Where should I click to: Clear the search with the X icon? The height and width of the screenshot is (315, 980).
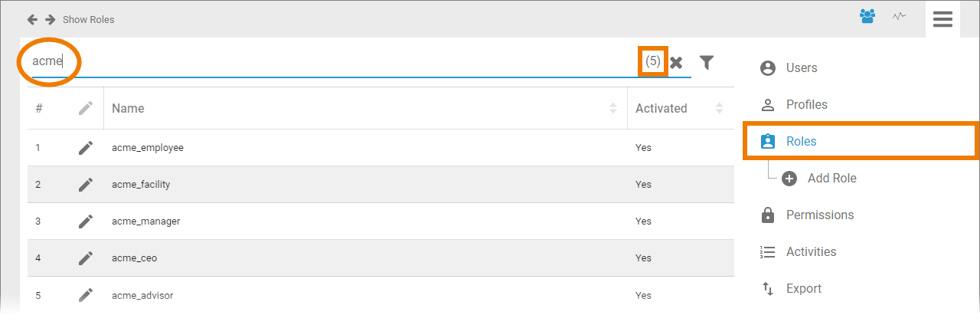(676, 63)
